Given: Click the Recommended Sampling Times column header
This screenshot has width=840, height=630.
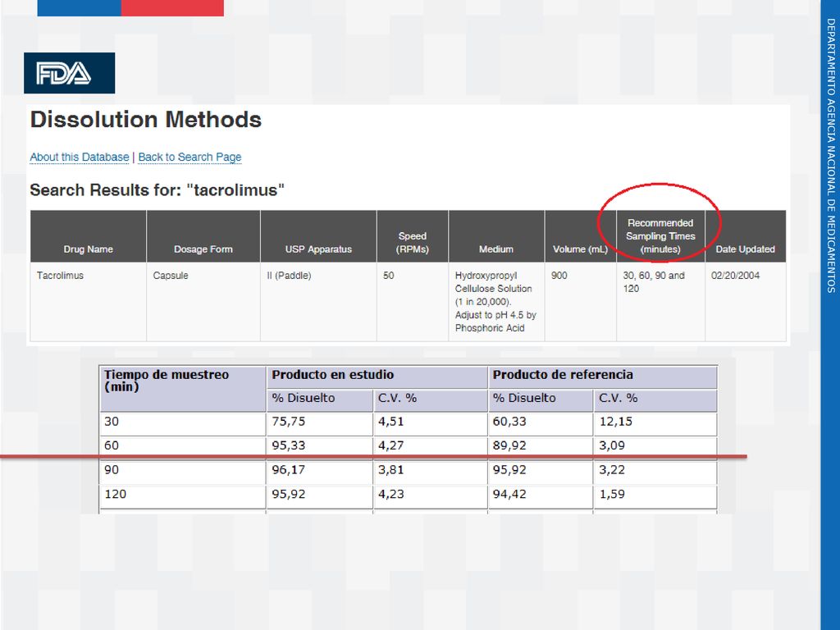Looking at the screenshot, I should click(660, 236).
